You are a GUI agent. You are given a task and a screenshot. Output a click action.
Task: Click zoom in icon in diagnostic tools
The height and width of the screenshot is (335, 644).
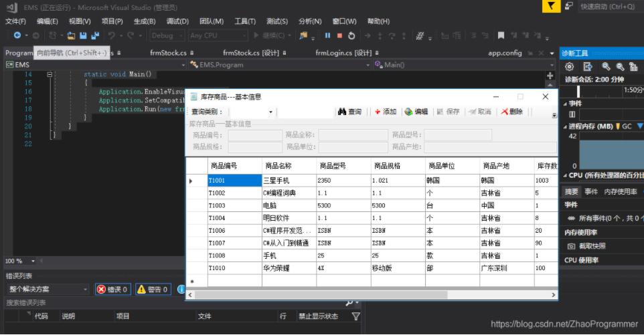tap(606, 66)
